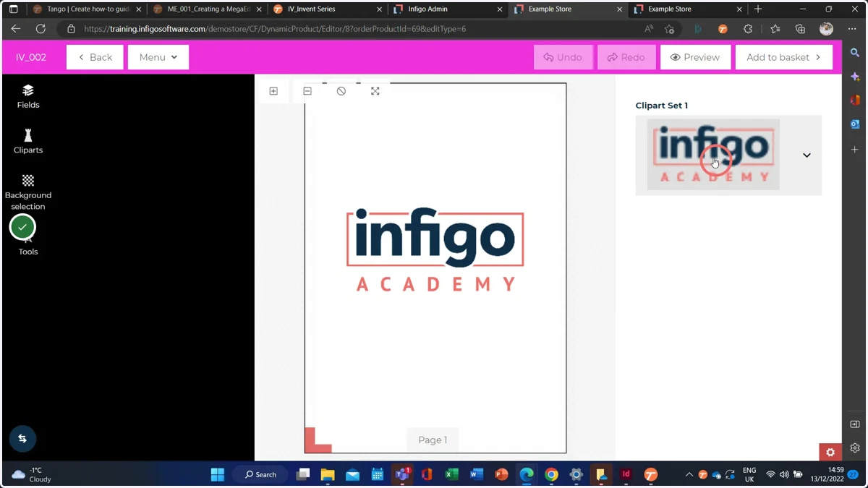Click Add to basket
868x488 pixels.
point(783,57)
